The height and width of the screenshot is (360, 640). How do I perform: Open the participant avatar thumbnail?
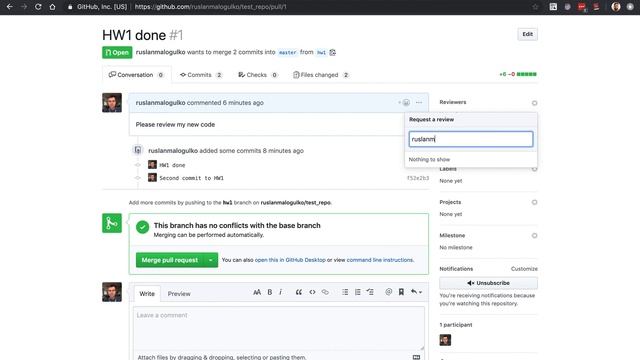[x=445, y=340]
